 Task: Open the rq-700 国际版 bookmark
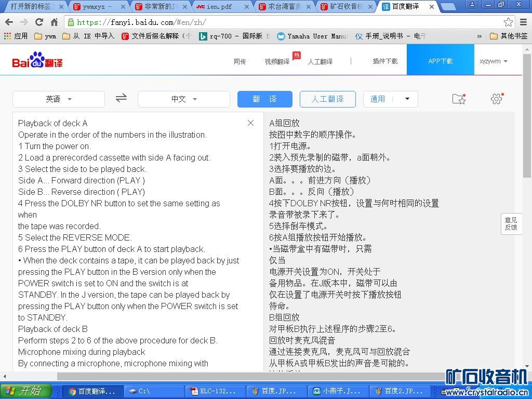tap(234, 36)
